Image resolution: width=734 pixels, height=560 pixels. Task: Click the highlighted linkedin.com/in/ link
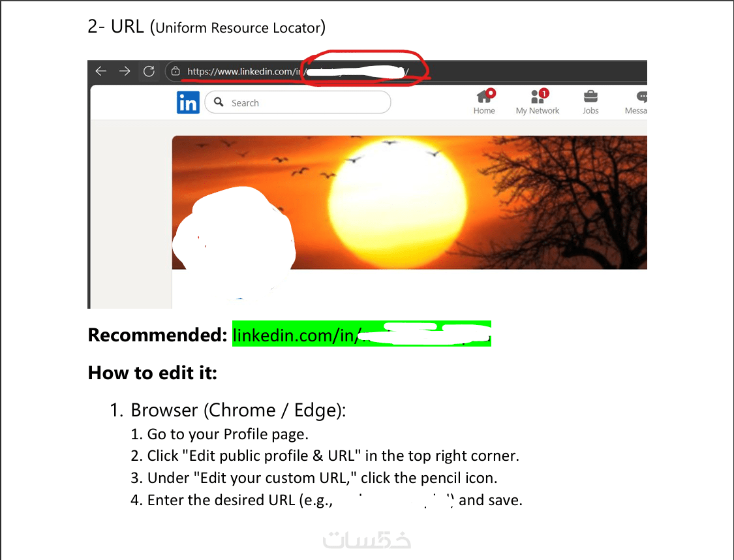[361, 334]
